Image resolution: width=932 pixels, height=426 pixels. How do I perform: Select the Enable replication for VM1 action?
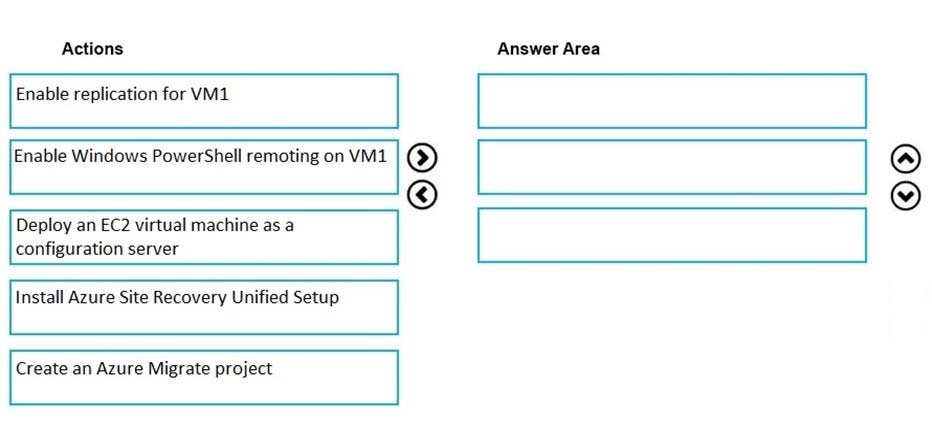click(x=204, y=101)
